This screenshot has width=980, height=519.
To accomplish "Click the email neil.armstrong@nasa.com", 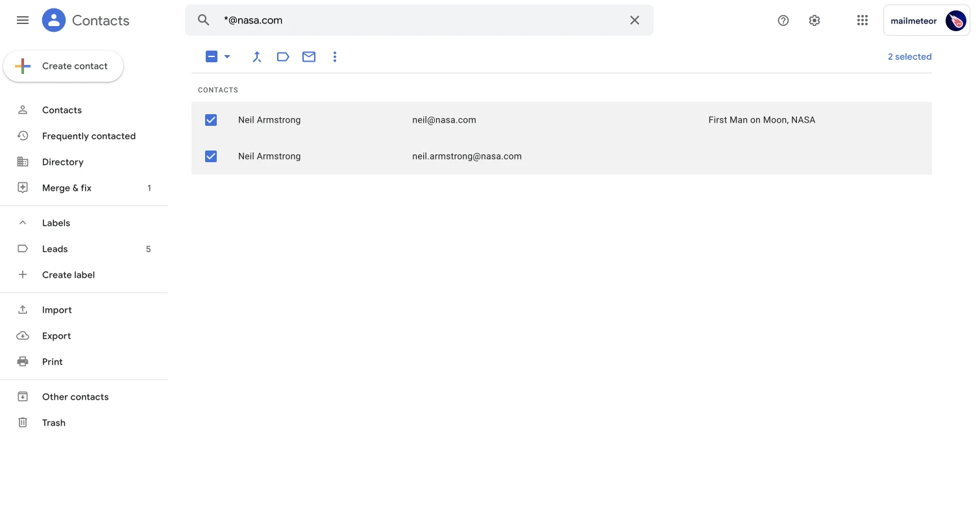I will coord(467,156).
